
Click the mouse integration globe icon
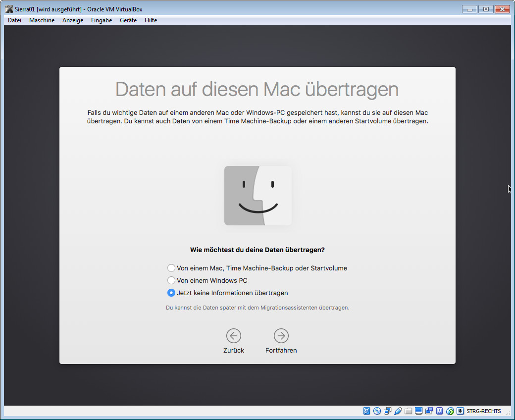(x=450, y=411)
